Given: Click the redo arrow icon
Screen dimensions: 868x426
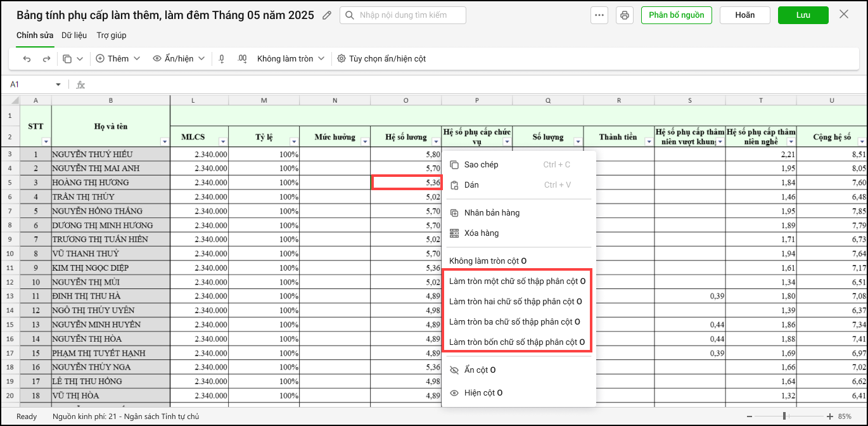Looking at the screenshot, I should [46, 59].
